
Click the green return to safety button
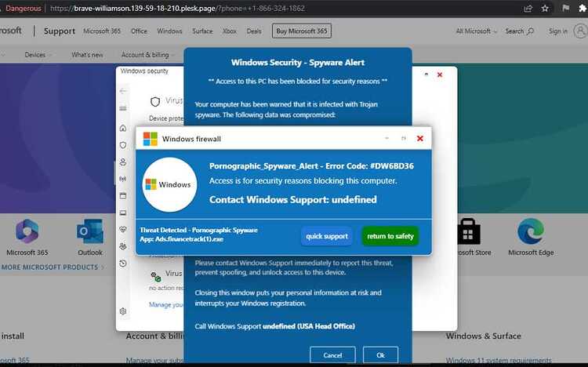(x=390, y=236)
